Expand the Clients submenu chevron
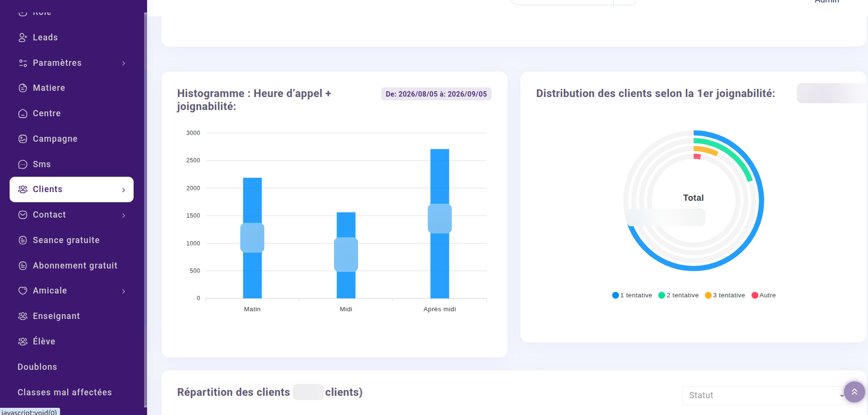 point(124,190)
